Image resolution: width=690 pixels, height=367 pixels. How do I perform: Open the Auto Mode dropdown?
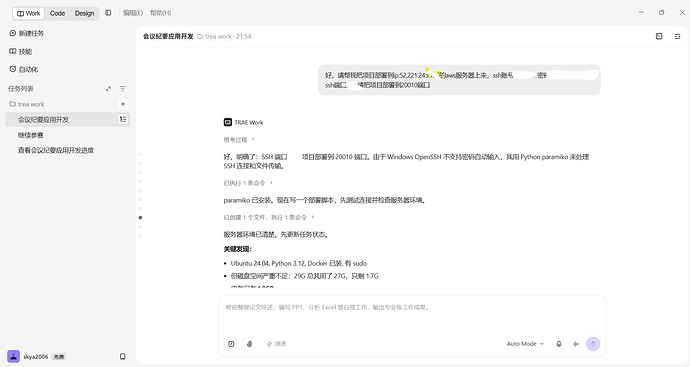point(525,344)
